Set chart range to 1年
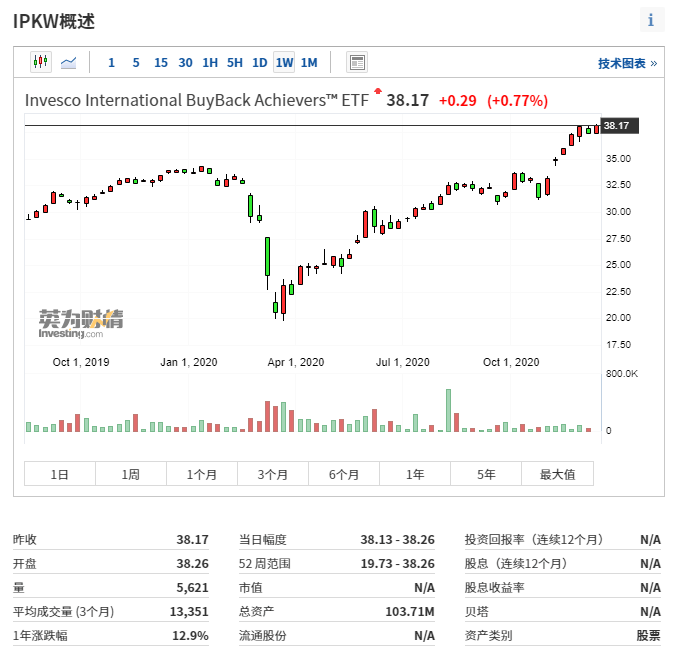This screenshot has height=665, width=680. click(415, 474)
